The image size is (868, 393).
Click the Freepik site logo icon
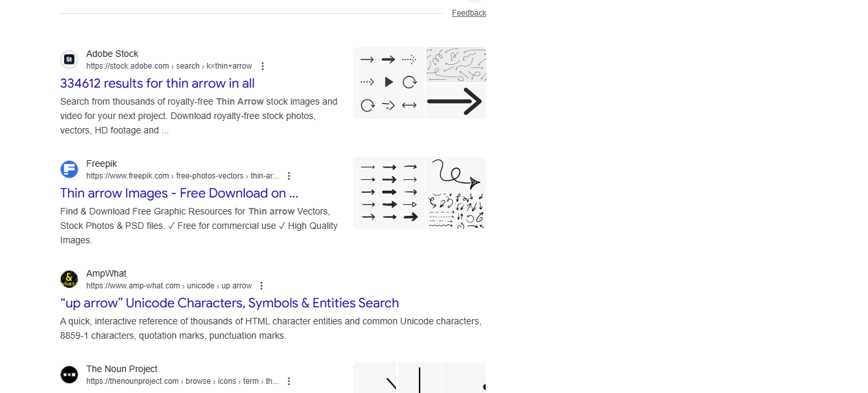[69, 169]
